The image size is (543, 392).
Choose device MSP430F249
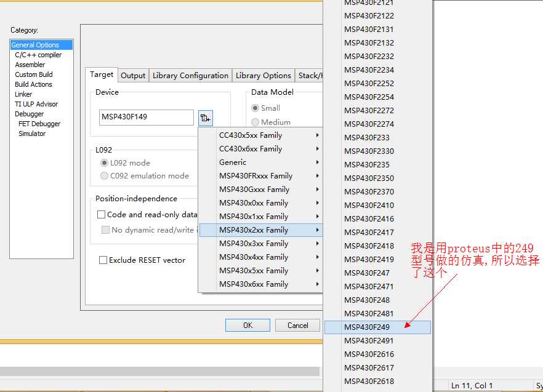[x=377, y=327]
